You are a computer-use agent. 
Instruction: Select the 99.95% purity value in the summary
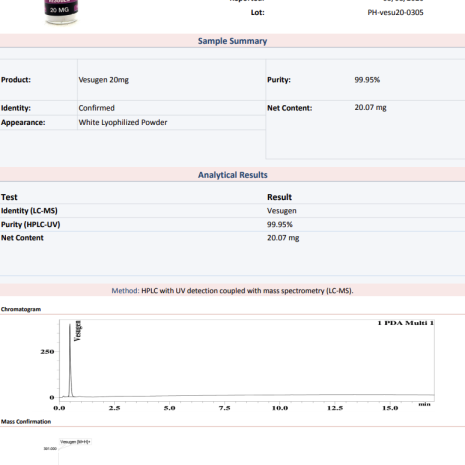point(367,80)
